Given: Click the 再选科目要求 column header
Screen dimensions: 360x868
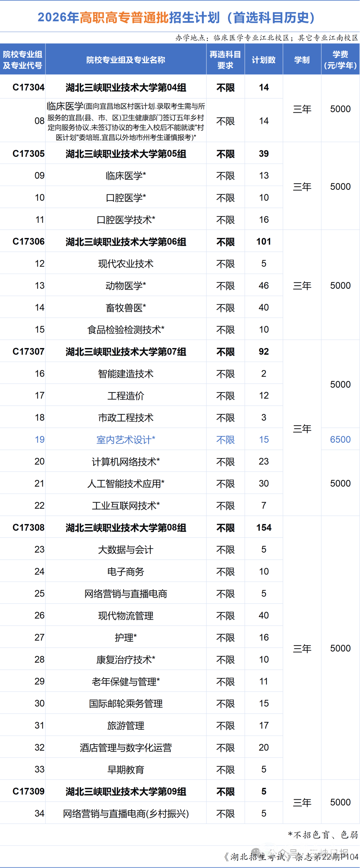Looking at the screenshot, I should tap(225, 60).
